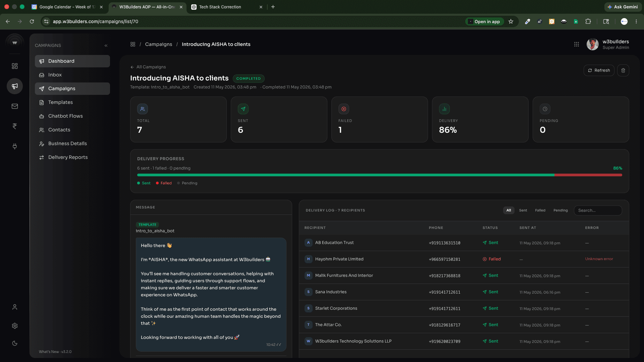This screenshot has height=362, width=644.
Task: Open the grid dashboard icon in left rail
Action: 15,66
